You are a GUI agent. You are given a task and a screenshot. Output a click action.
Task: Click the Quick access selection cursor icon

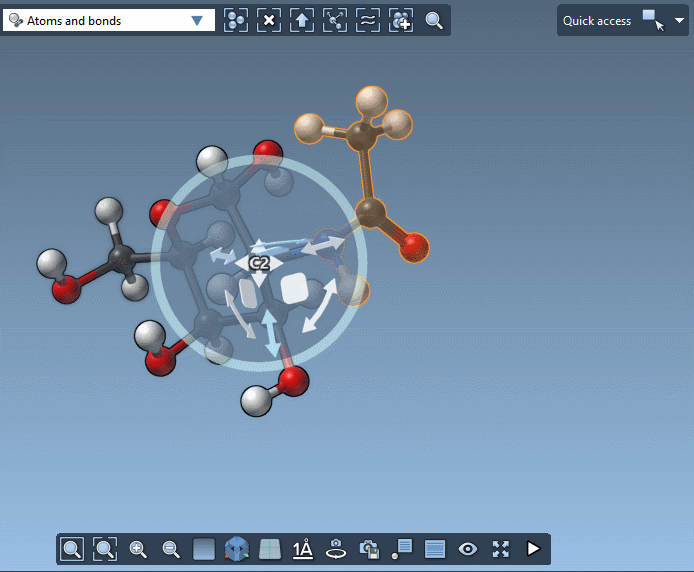653,20
